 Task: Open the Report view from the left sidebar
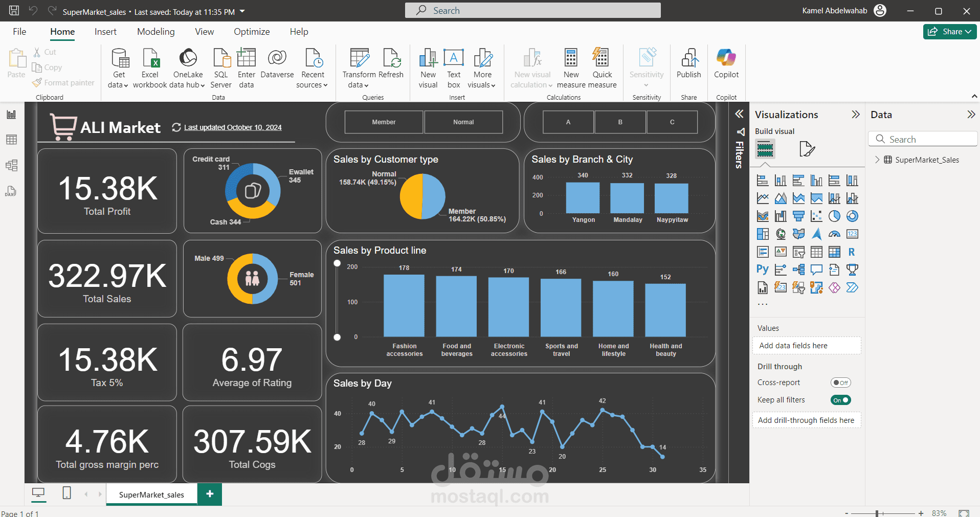11,115
